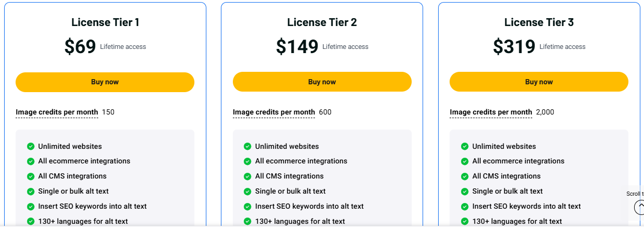Click Tier 3 All CMS integrations checkmark
The image size is (644, 229).
coord(465,176)
